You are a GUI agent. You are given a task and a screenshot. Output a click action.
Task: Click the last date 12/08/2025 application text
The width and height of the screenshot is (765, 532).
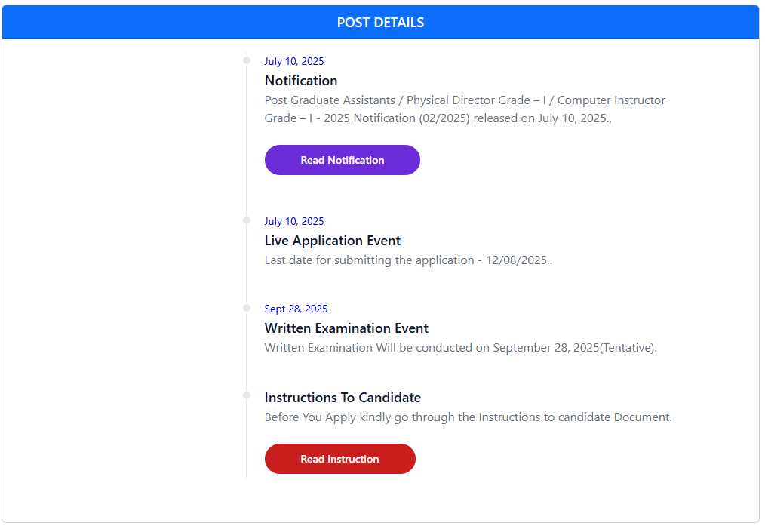408,260
